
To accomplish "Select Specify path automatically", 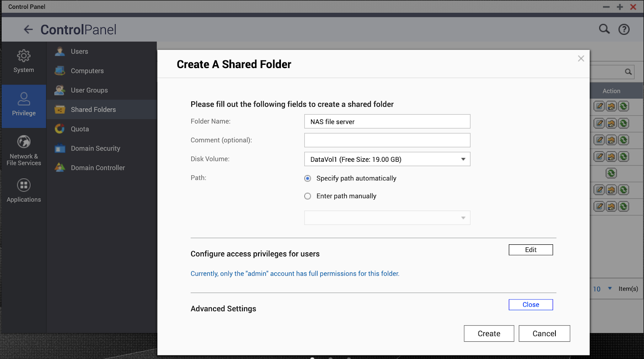I will [308, 178].
